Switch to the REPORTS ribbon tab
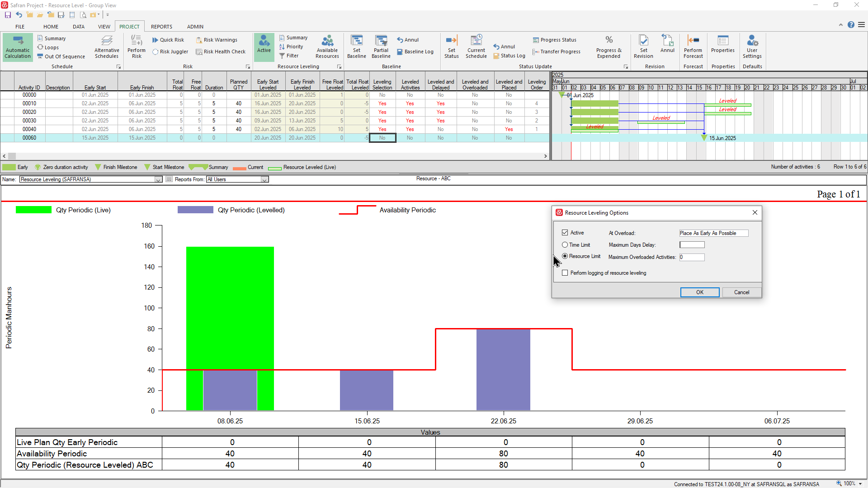 pyautogui.click(x=161, y=27)
